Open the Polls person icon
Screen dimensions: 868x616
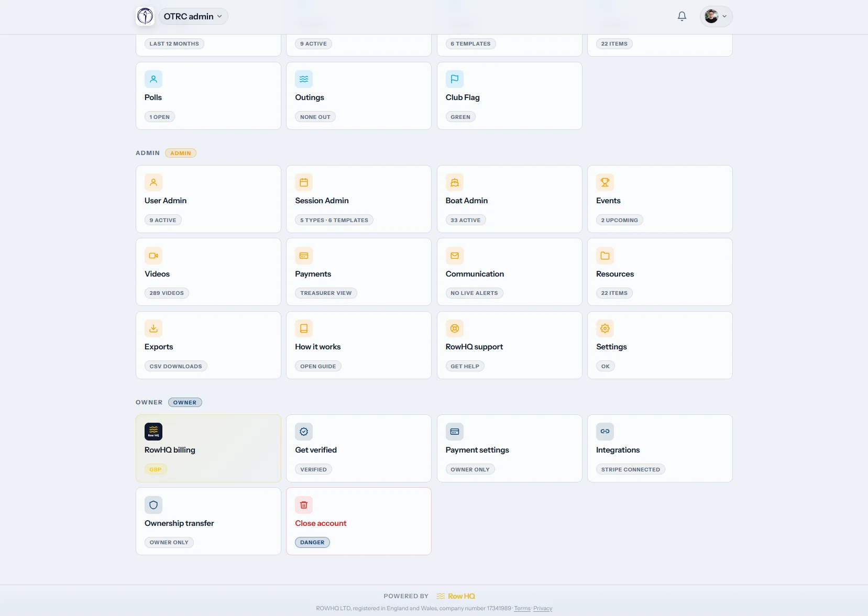click(153, 79)
